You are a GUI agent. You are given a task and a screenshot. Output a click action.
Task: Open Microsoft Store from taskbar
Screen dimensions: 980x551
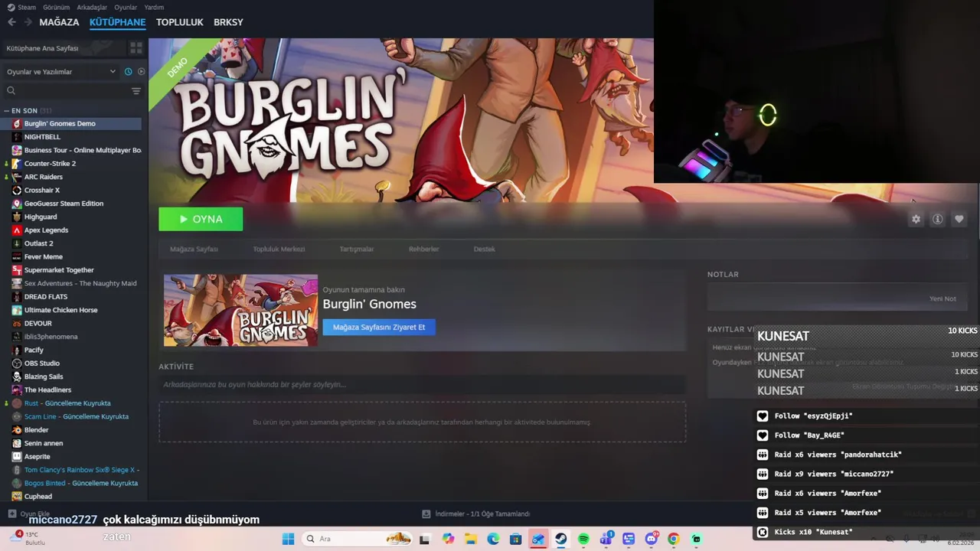tap(516, 539)
